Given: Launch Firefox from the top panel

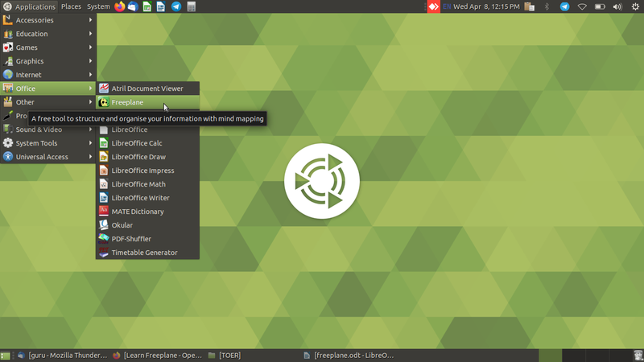Looking at the screenshot, I should [119, 6].
